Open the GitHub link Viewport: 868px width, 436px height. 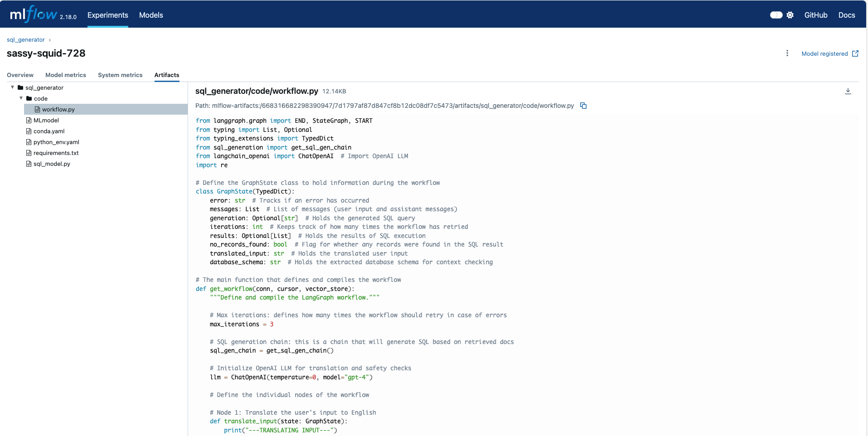815,15
